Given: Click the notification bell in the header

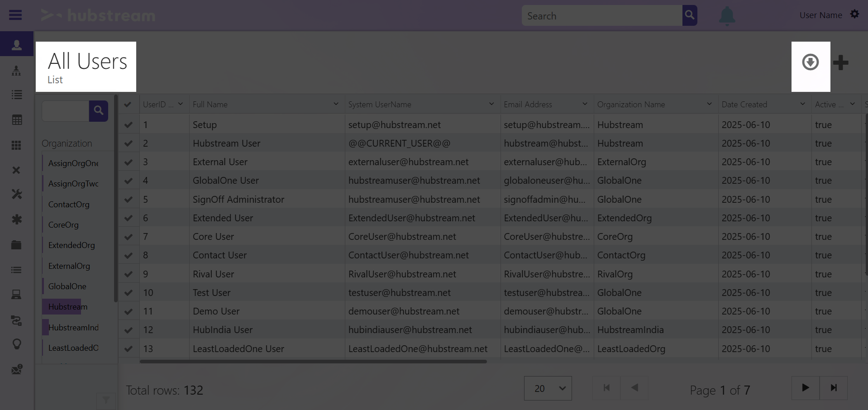Looking at the screenshot, I should [x=726, y=15].
